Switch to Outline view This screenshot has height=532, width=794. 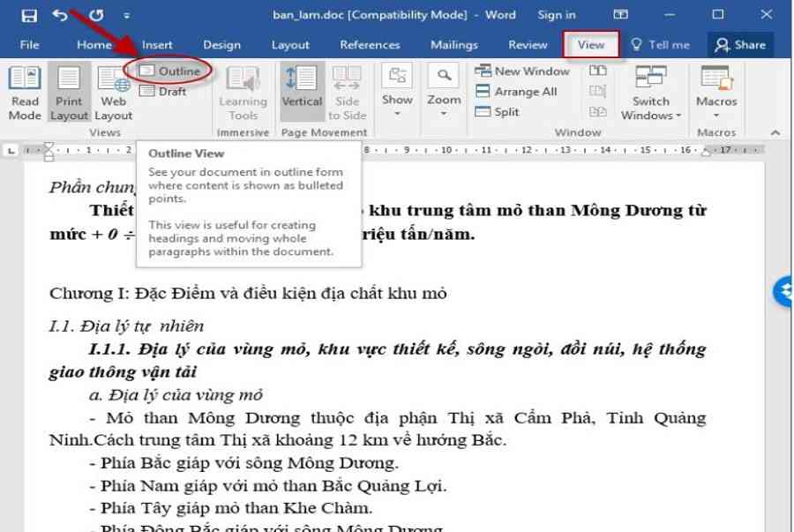pos(170,71)
